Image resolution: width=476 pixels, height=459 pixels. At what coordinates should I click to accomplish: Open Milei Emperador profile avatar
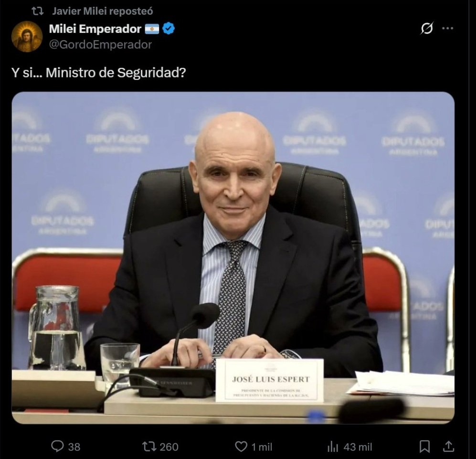27,36
